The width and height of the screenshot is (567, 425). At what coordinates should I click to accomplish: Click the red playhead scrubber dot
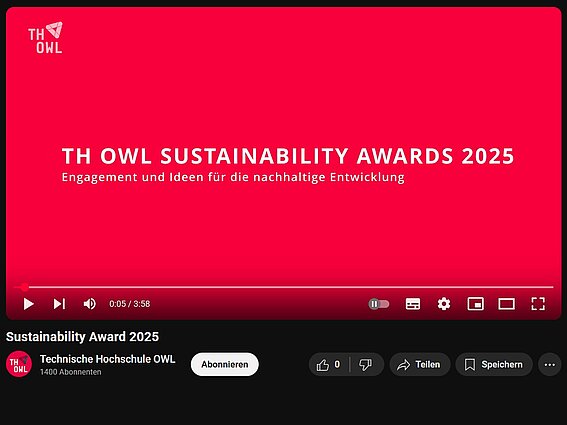(24, 287)
